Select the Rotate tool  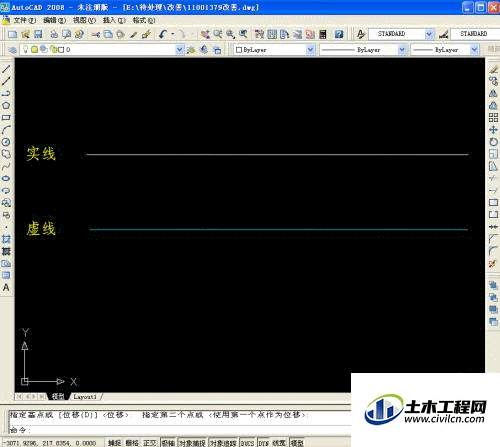coord(493,142)
